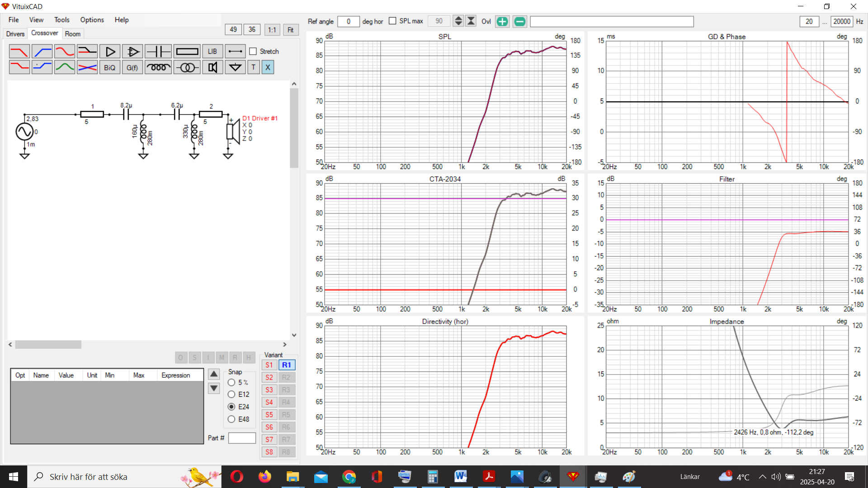Load variant S8

pos(269,452)
